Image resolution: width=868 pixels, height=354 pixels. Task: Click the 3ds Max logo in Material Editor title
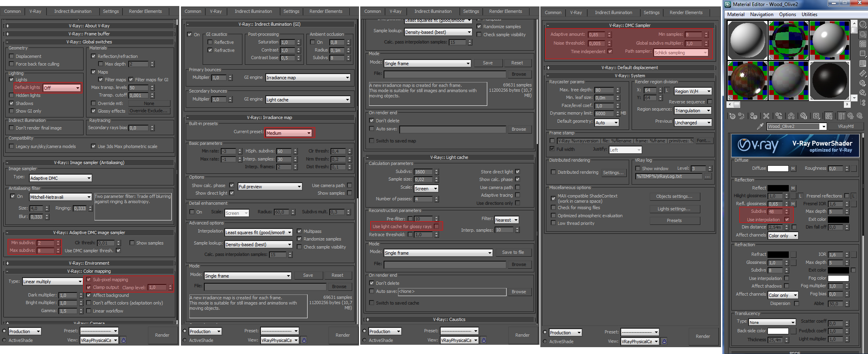(728, 4)
